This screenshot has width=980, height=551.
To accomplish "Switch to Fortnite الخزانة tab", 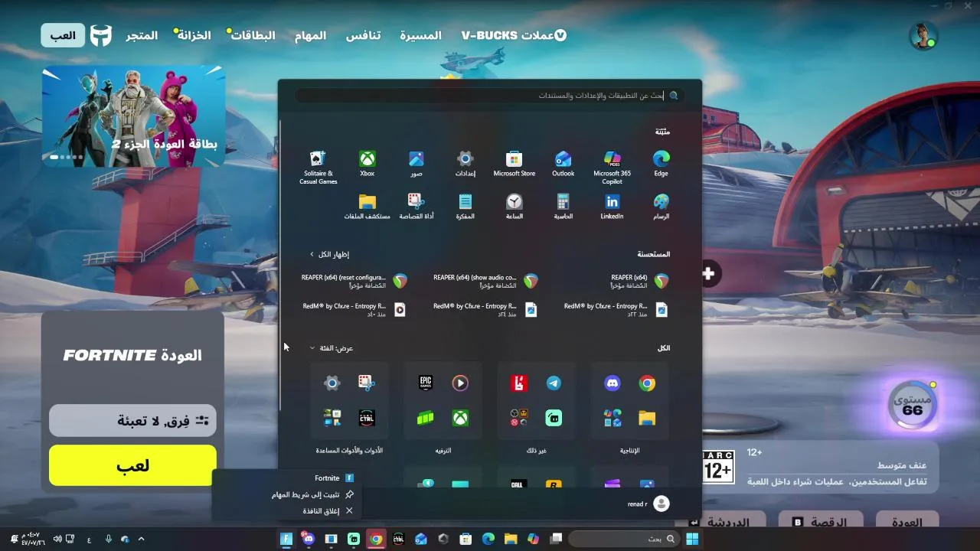I will pos(193,35).
